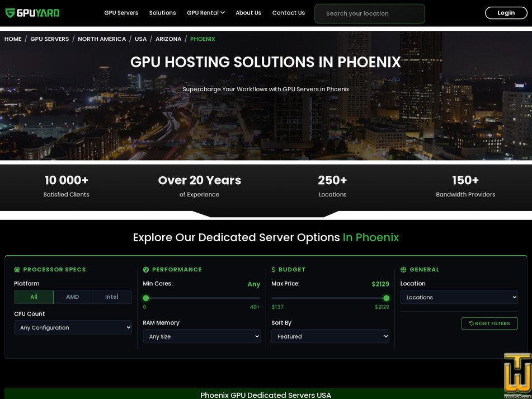
Task: Click the GPU Rental chevron arrow
Action: tap(223, 13)
